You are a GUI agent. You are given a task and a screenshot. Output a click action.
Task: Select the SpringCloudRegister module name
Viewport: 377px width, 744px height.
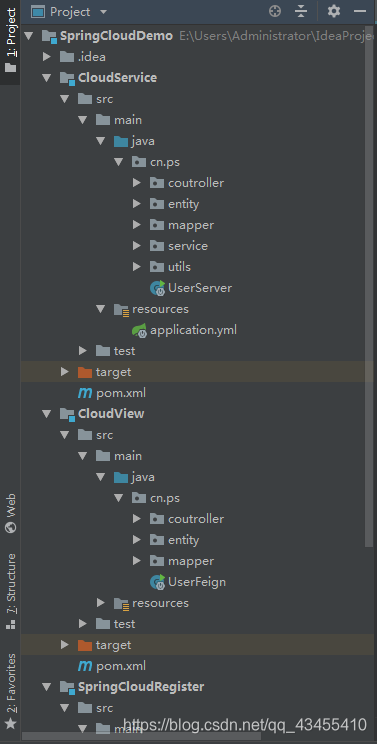141,687
